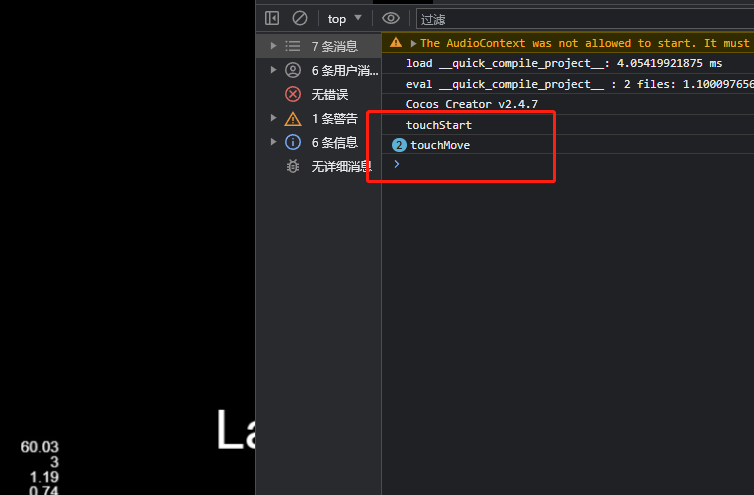Click the 1.19 stat value in the game view
The width and height of the screenshot is (754, 495).
tap(44, 477)
